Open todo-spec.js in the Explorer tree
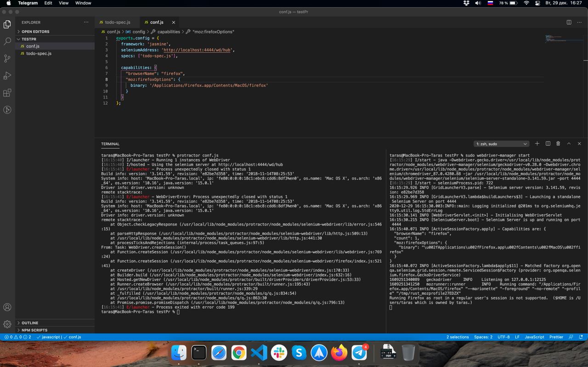The image size is (588, 367). (55, 54)
